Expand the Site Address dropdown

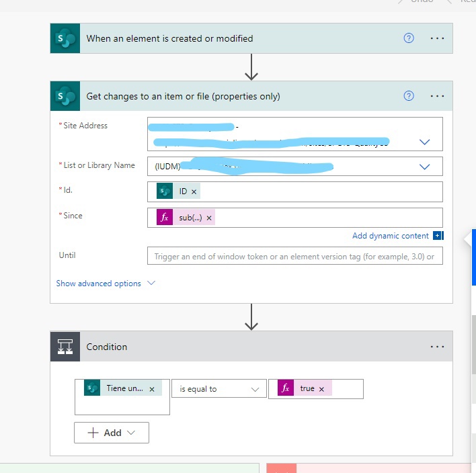tap(424, 142)
